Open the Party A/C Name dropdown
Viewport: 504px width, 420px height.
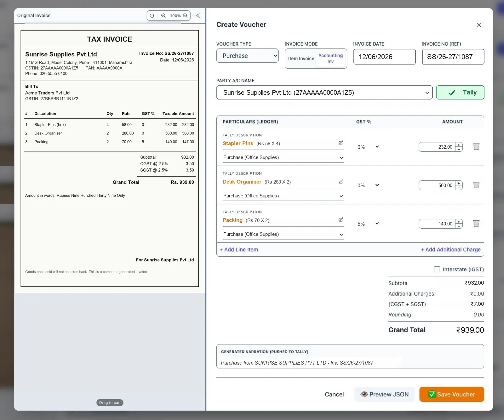pos(324,93)
